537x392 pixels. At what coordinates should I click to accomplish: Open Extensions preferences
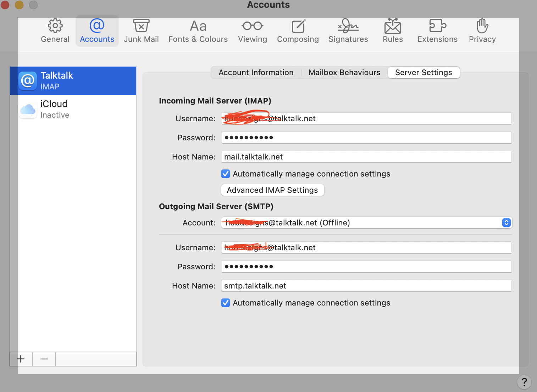pos(437,31)
